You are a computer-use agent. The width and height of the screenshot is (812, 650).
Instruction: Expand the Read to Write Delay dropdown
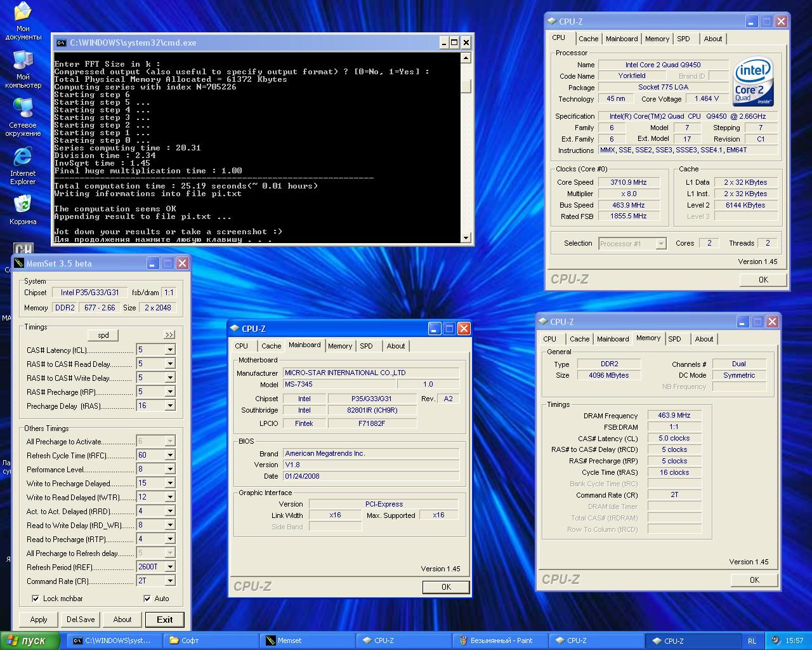pos(170,525)
